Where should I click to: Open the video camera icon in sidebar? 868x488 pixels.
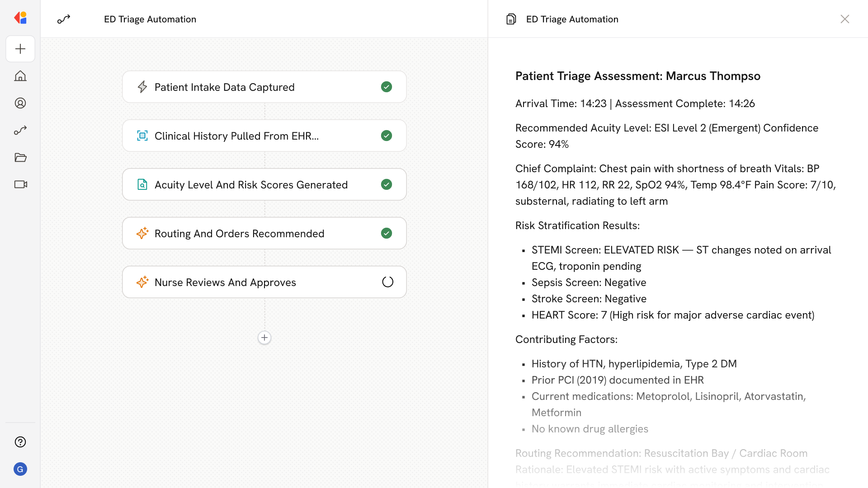20,184
